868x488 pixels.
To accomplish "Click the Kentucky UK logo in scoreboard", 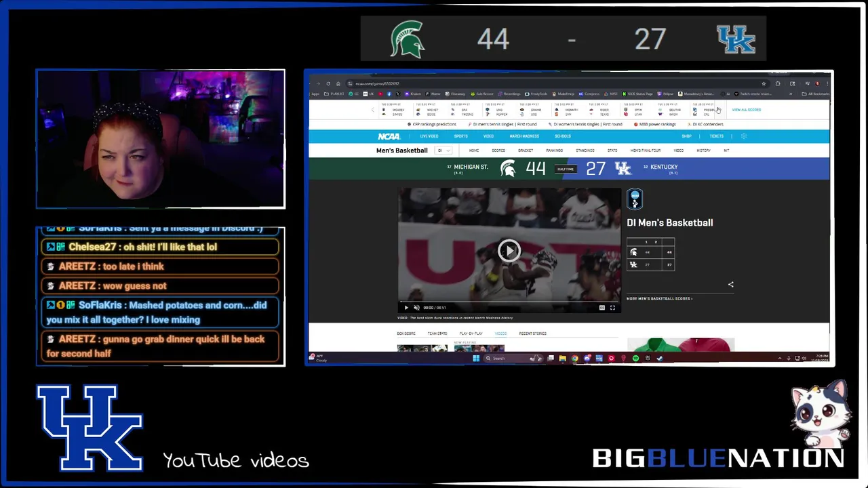I will [x=623, y=168].
